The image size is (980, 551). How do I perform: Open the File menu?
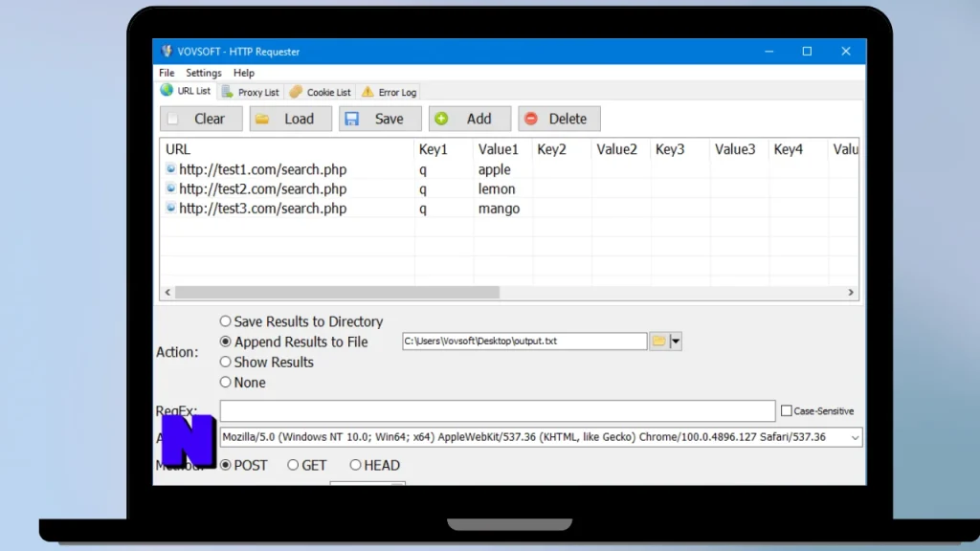167,73
